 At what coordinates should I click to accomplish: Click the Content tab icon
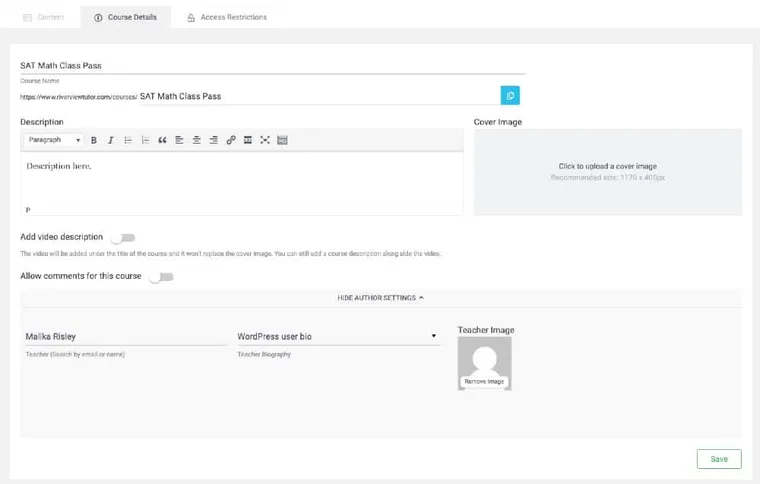28,17
